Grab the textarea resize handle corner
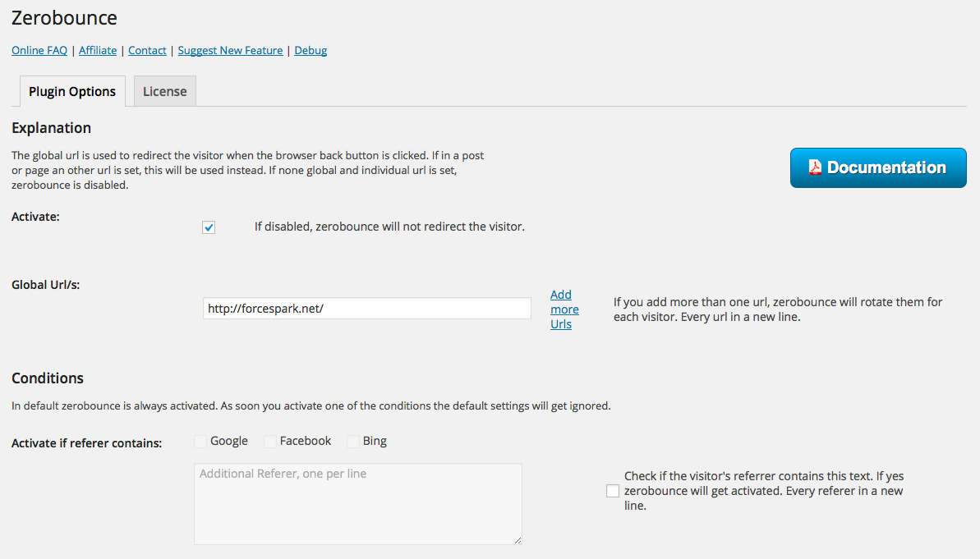 click(518, 539)
